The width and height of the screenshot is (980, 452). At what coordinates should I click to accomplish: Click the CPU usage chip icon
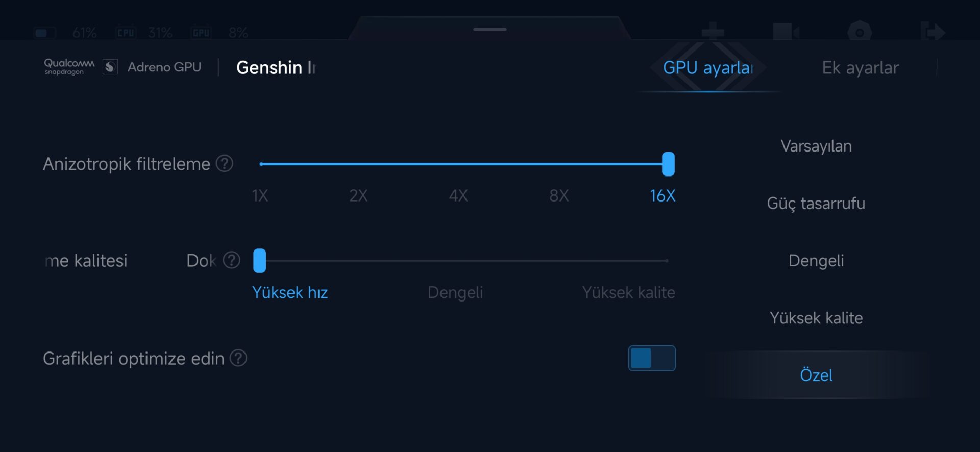point(126,33)
